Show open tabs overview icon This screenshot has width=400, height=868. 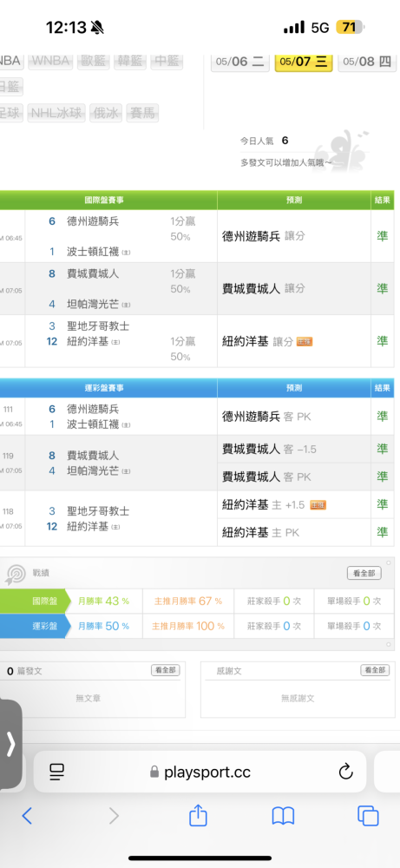point(368,815)
